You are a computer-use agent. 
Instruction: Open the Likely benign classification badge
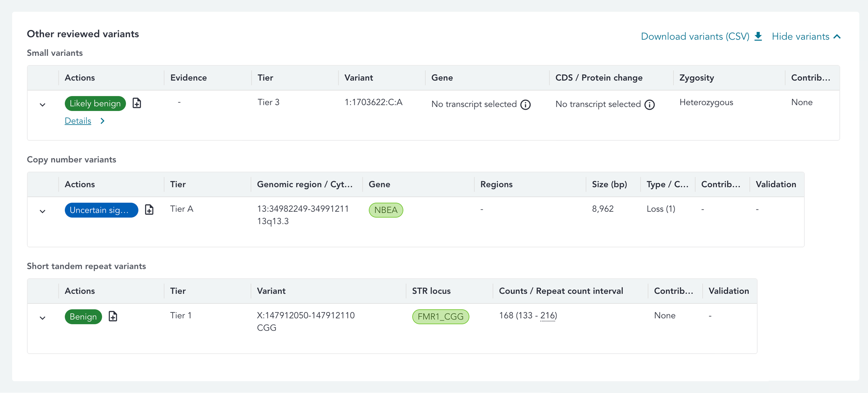(95, 104)
